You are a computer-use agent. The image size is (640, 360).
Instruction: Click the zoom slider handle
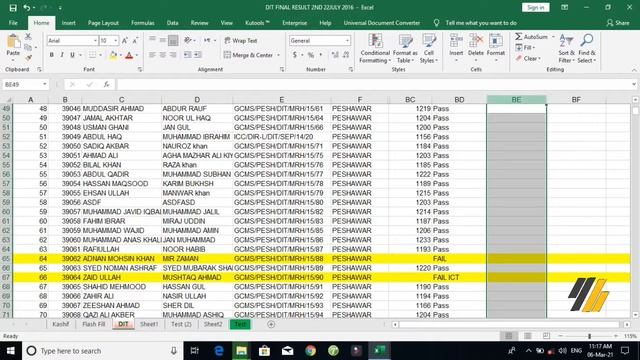589,336
